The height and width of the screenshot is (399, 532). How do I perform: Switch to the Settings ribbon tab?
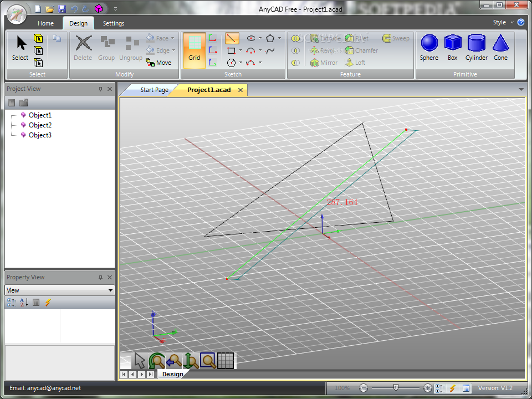pyautogui.click(x=113, y=23)
